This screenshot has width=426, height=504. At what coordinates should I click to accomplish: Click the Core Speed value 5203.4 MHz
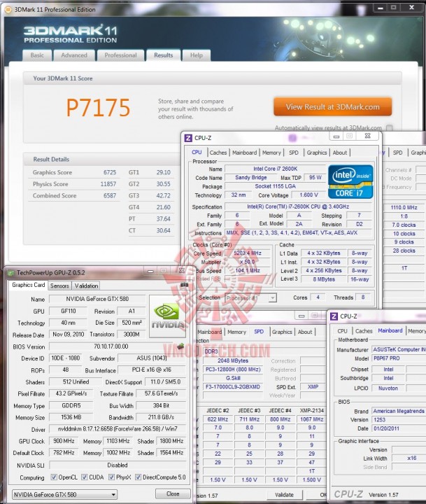point(248,253)
